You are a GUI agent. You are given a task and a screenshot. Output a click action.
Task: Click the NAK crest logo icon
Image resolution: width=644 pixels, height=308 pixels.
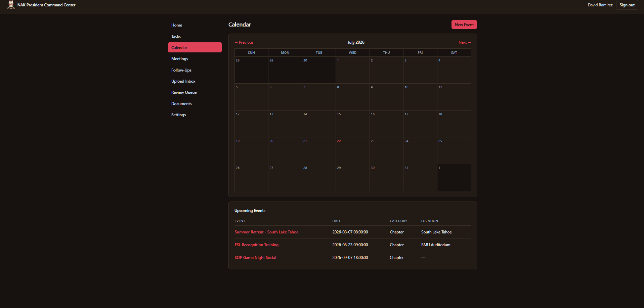pos(11,5)
